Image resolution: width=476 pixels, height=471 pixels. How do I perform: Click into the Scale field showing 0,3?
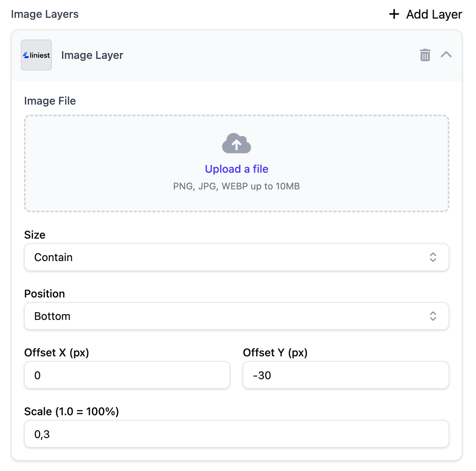236,434
